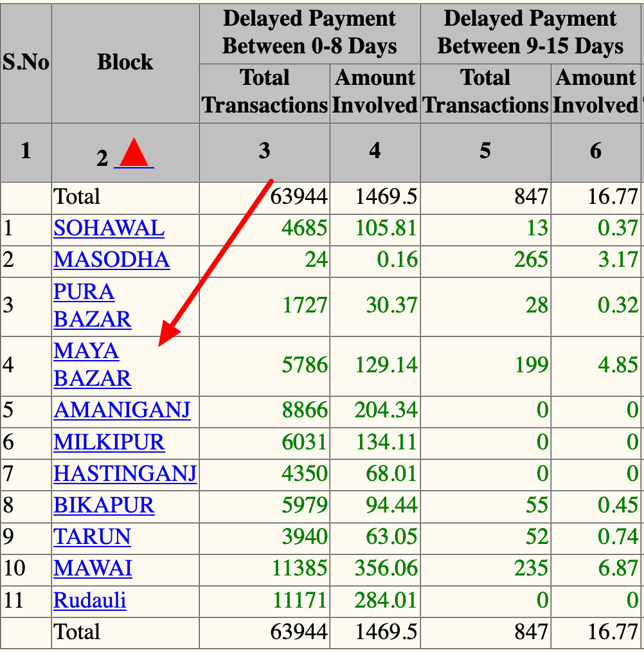The width and height of the screenshot is (644, 652).
Task: Open the MASODHA block link
Action: pos(111,260)
